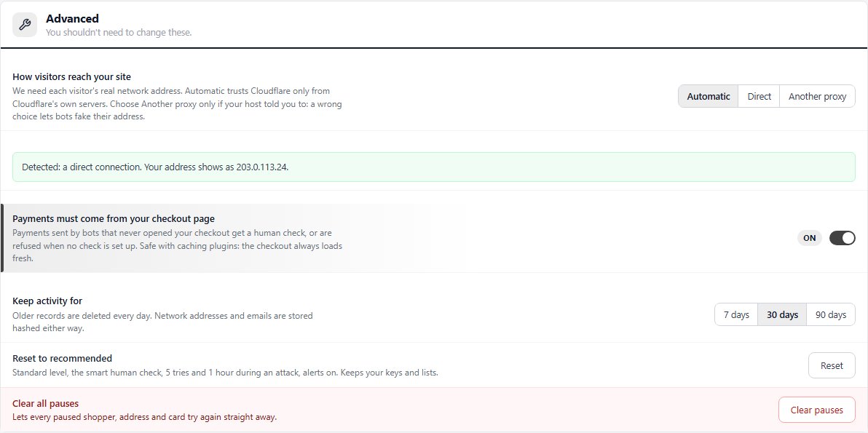Click the "Keep activity for" heading

tap(47, 301)
